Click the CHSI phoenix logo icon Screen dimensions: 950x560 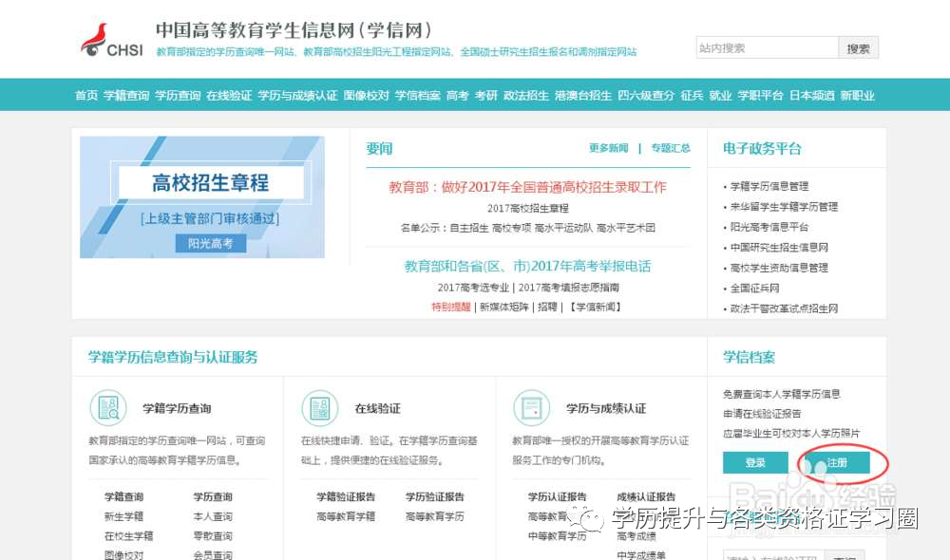tap(96, 36)
